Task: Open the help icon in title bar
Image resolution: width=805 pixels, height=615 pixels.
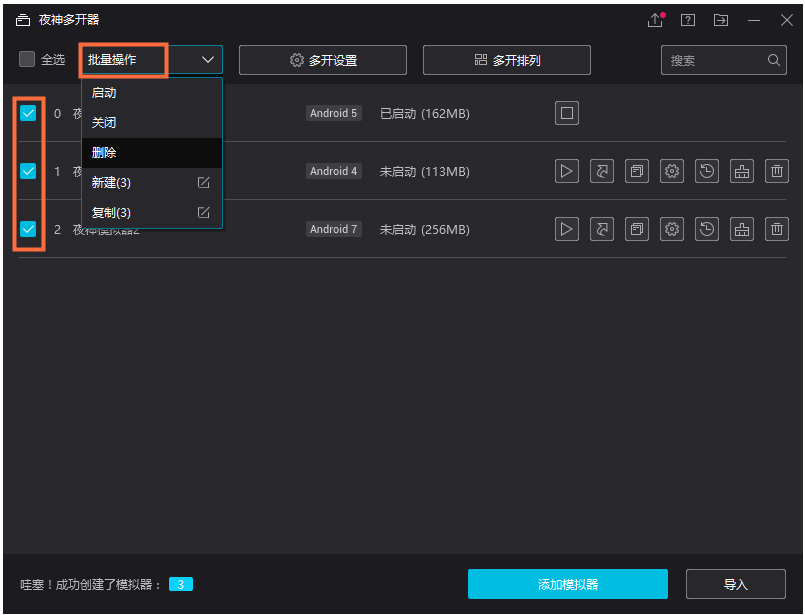Action: pos(688,20)
